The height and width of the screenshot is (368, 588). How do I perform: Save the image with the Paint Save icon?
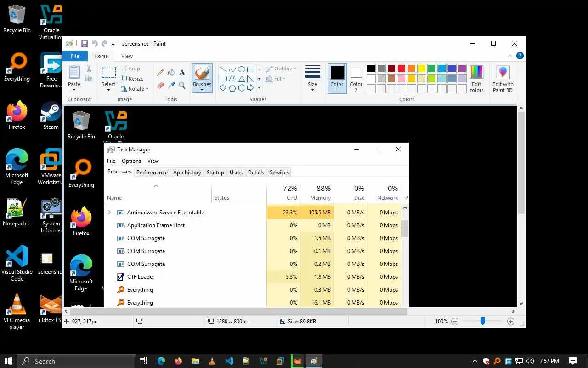[x=85, y=44]
